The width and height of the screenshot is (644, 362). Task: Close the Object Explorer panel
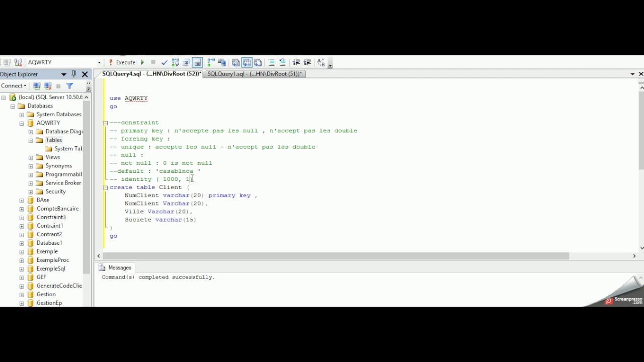[x=85, y=74]
